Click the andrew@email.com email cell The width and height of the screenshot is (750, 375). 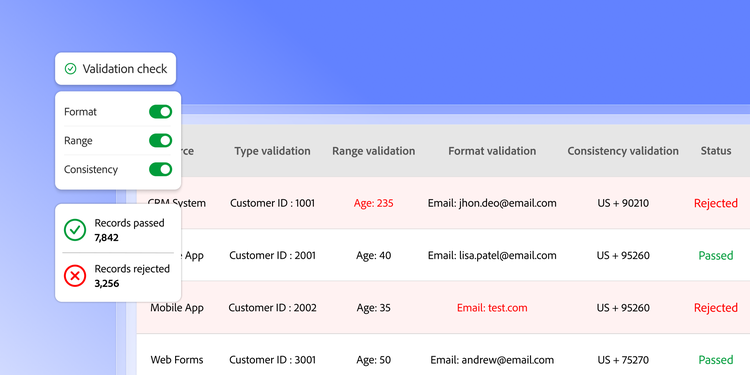492,360
